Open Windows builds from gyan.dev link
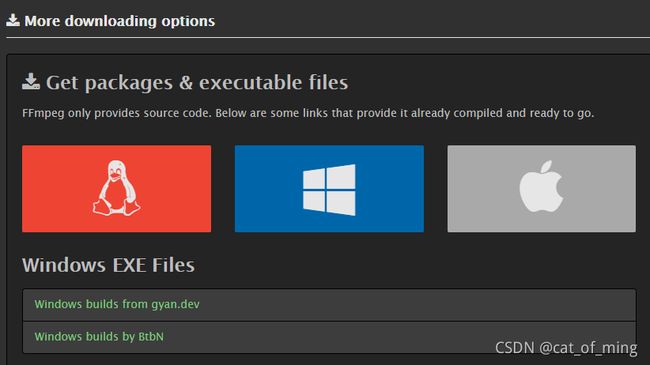 (x=117, y=304)
